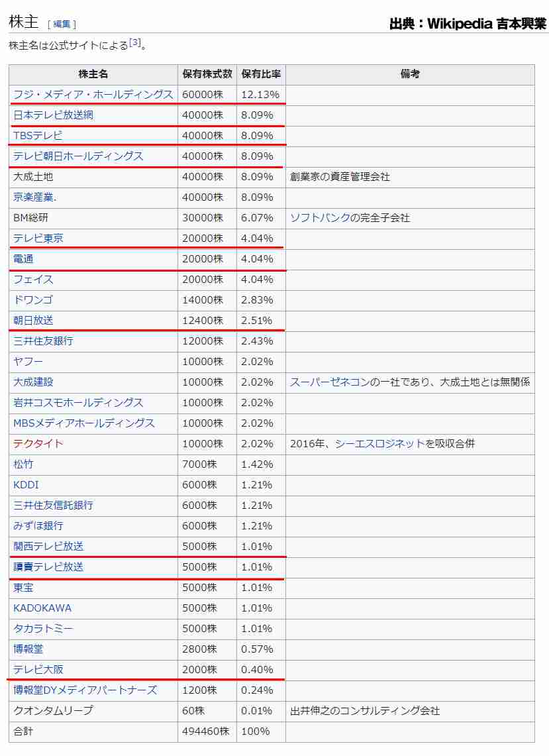Open the 三井住友信託銀行 link
The height and width of the screenshot is (756, 549).
click(53, 506)
